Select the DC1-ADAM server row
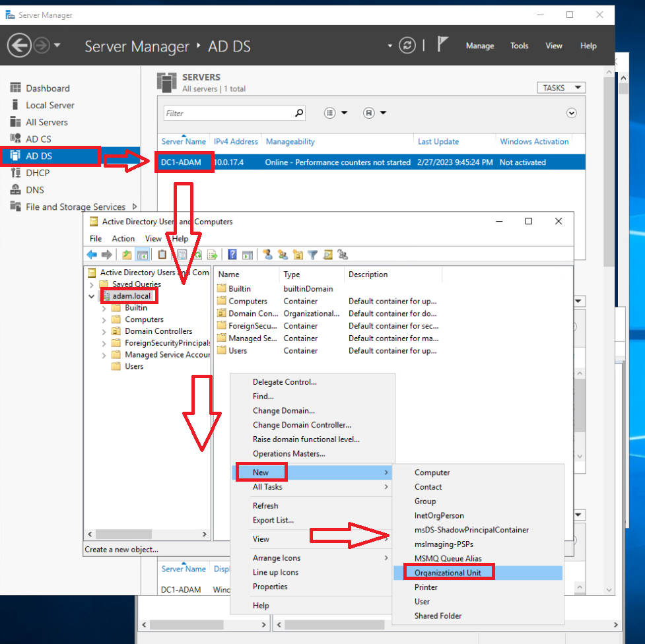This screenshot has height=644, width=645. click(371, 162)
